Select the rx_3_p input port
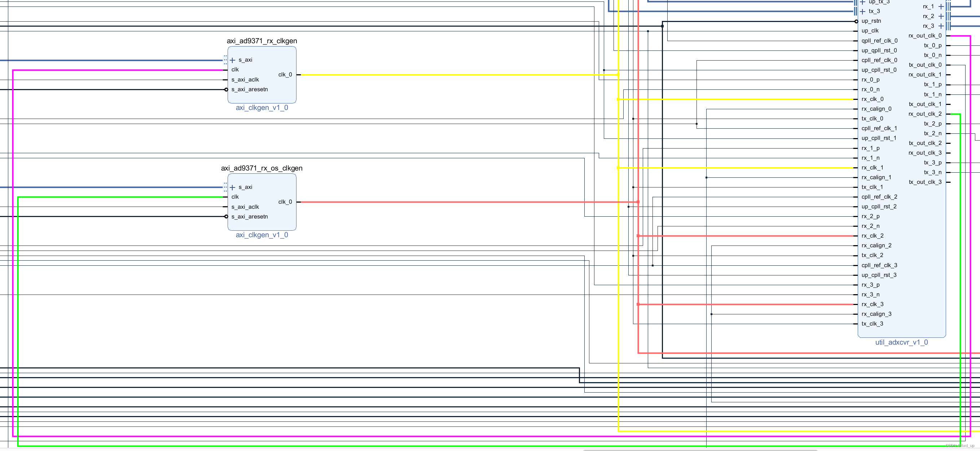980x451 pixels. 870,285
